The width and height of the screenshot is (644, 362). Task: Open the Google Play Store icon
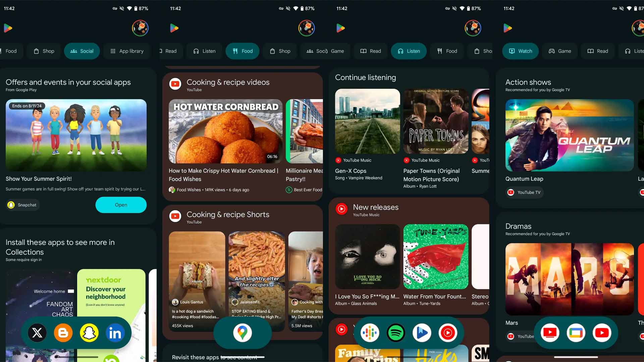(x=7, y=28)
